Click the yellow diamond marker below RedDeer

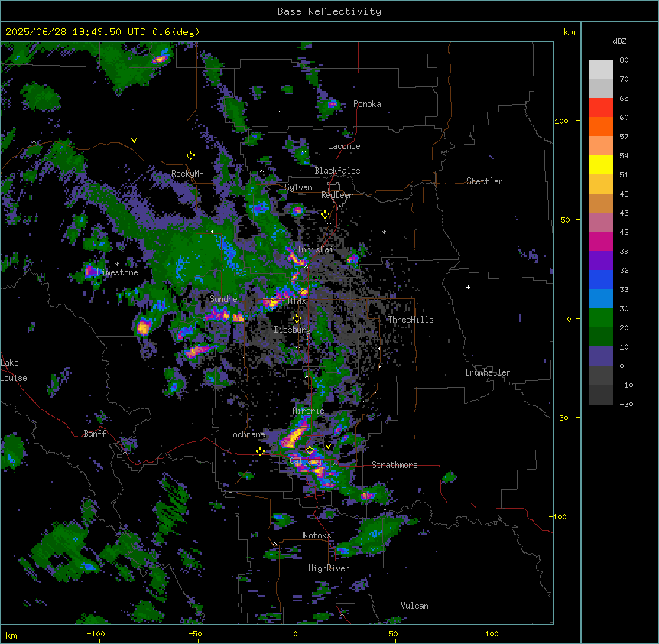click(325, 215)
